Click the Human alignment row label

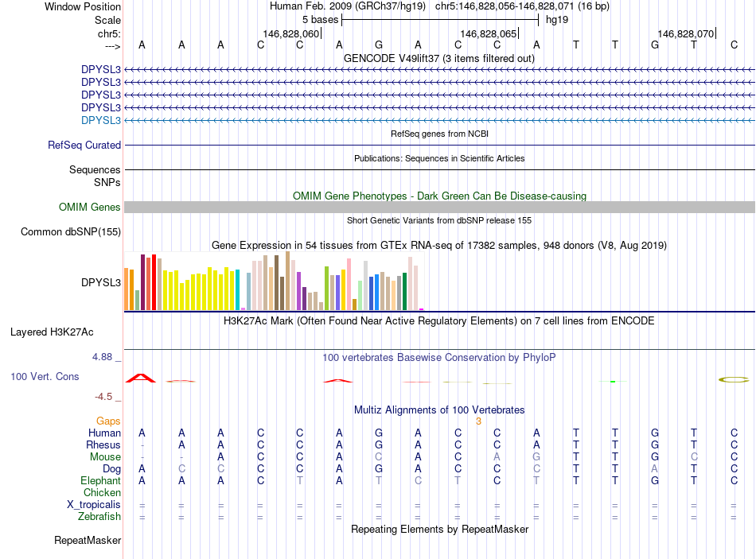click(104, 433)
